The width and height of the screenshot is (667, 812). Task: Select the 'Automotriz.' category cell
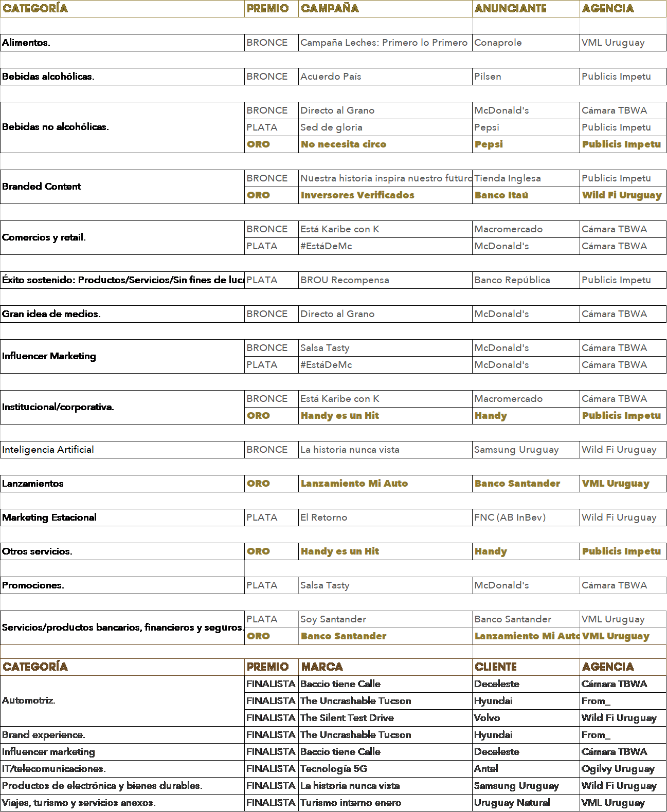(x=122, y=701)
